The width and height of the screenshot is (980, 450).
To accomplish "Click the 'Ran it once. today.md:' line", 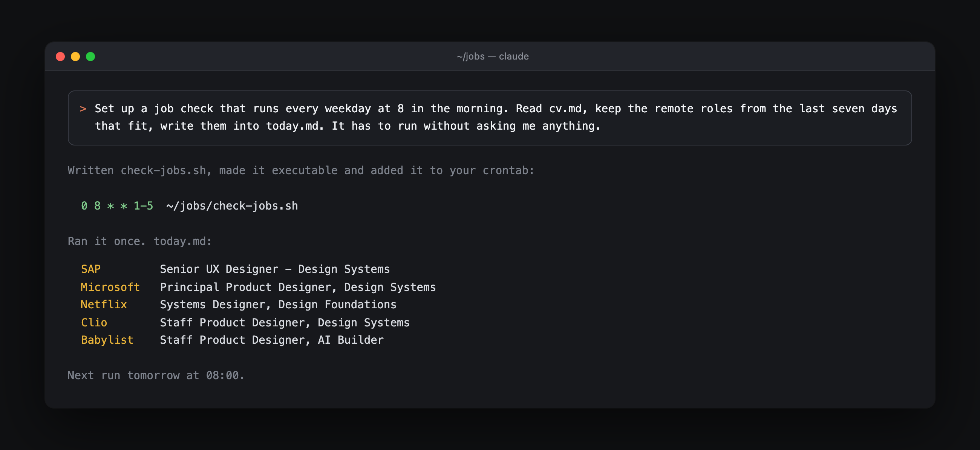I will [139, 241].
